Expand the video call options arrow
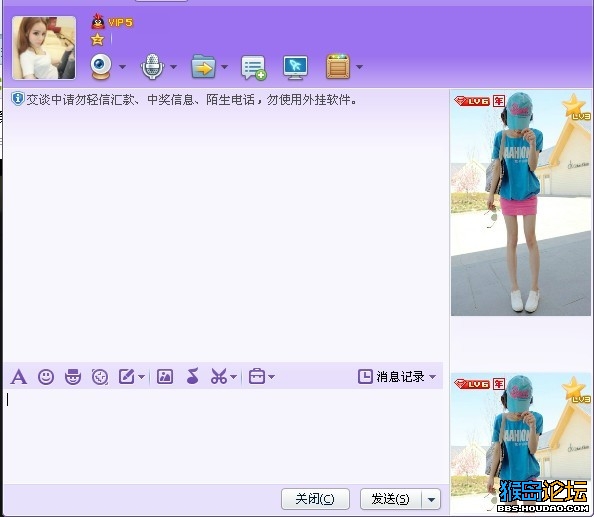This screenshot has height=517, width=594. (x=122, y=67)
